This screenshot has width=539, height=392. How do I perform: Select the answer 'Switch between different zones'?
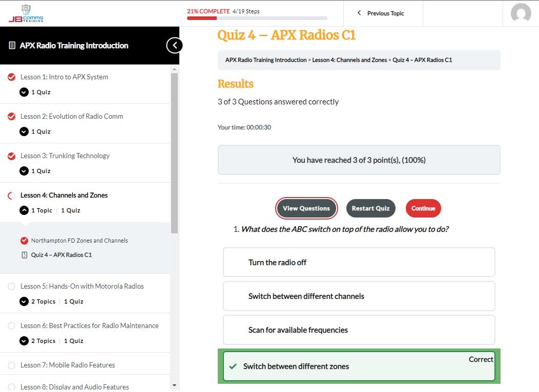(x=359, y=366)
